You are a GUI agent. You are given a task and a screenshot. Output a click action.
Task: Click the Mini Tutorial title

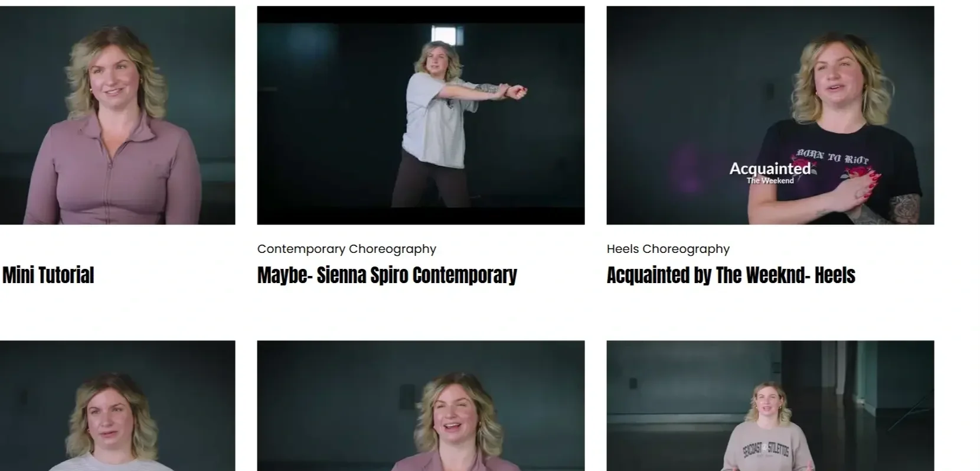[x=48, y=275]
